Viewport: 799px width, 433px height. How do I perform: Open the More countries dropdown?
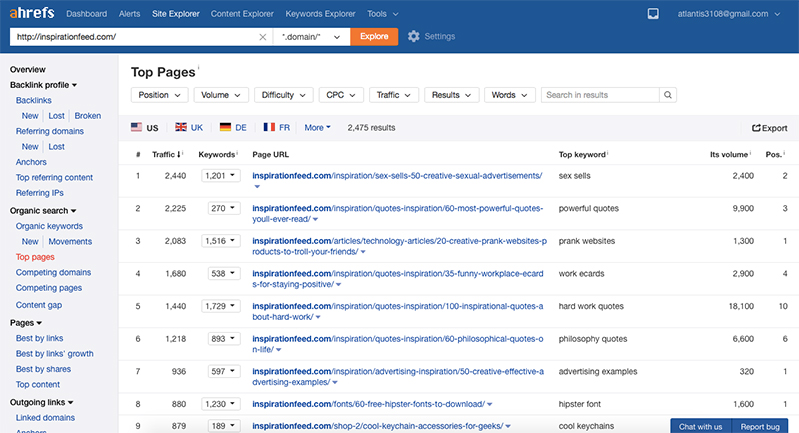pos(317,127)
